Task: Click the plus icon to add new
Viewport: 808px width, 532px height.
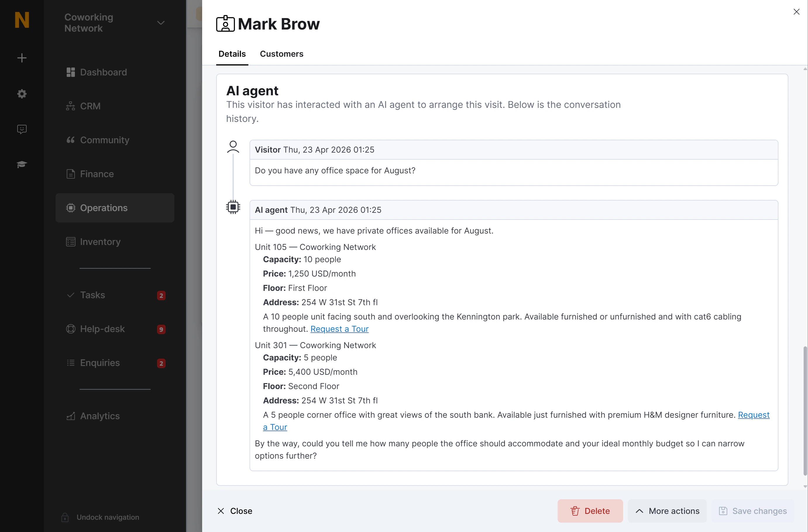Action: pos(22,58)
